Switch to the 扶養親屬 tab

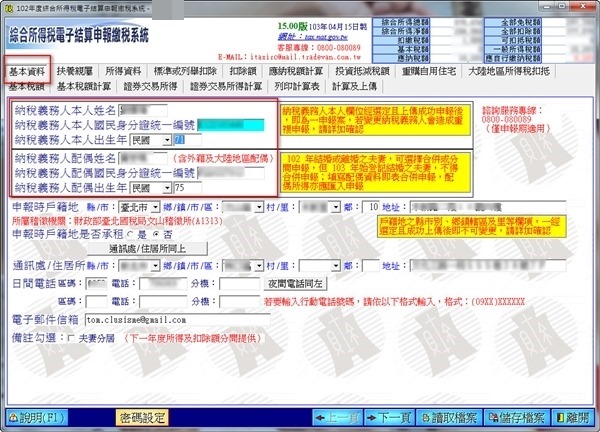tap(75, 71)
